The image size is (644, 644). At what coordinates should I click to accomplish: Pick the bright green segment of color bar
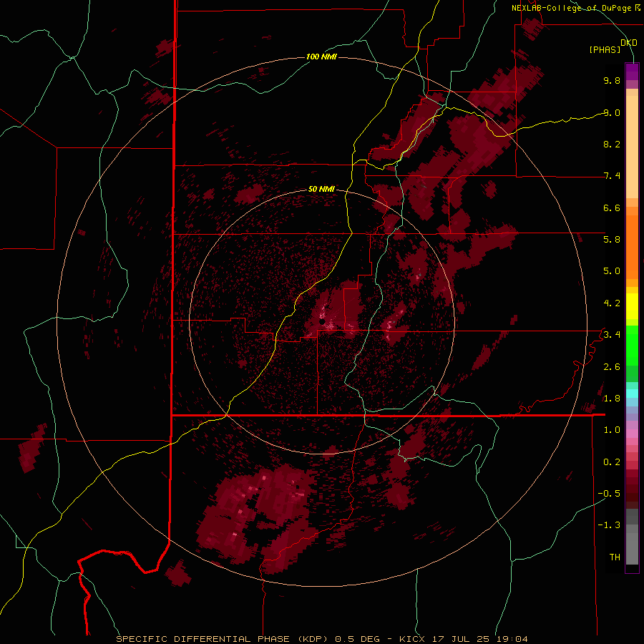632,345
